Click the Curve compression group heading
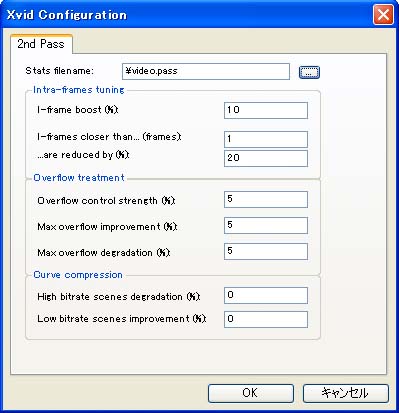Screen dimensions: 399x413 78,275
